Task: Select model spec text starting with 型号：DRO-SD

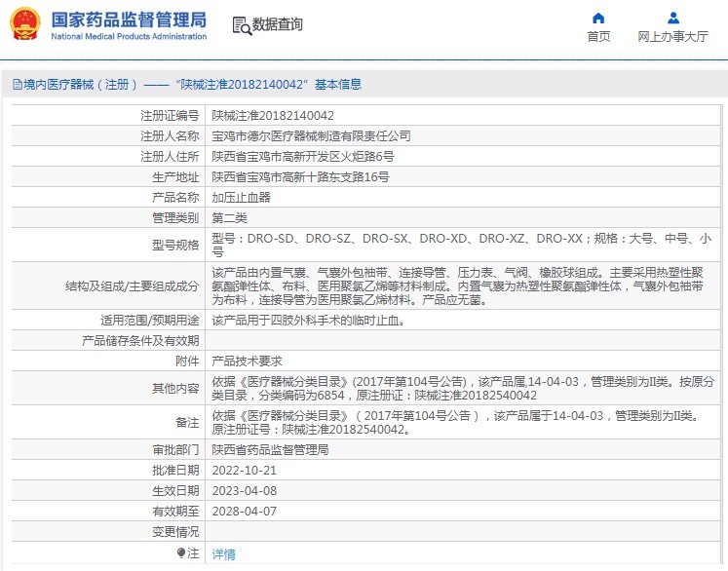Action: tap(462, 246)
